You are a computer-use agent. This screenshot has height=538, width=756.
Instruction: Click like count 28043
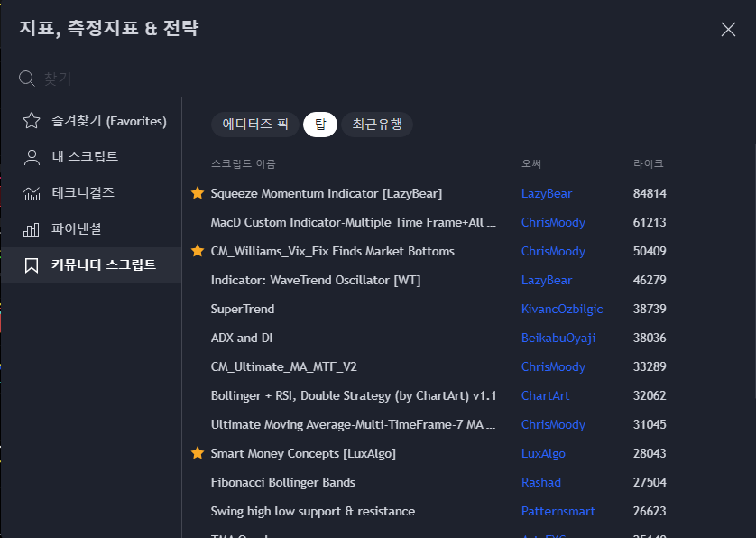650,453
